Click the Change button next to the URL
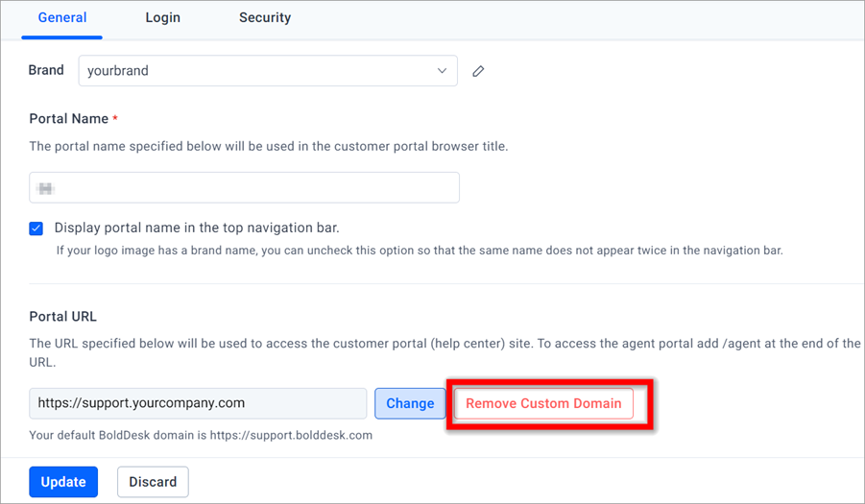The width and height of the screenshot is (865, 504). (x=410, y=403)
